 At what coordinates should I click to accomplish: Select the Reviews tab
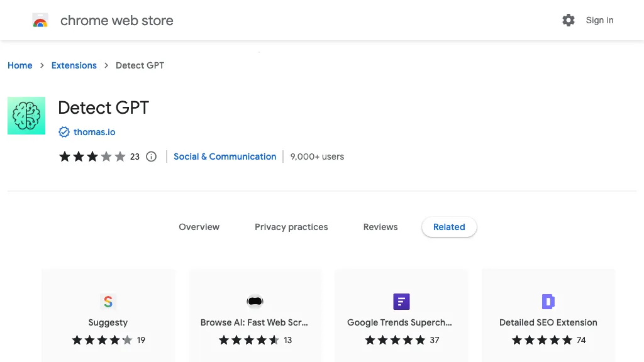tap(380, 227)
